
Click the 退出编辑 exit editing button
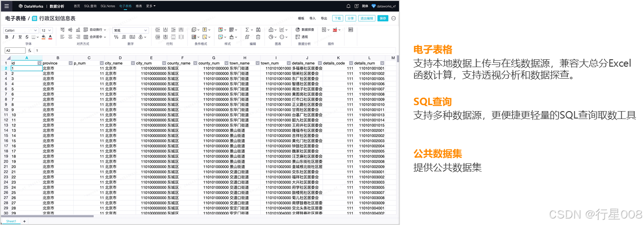click(366, 18)
